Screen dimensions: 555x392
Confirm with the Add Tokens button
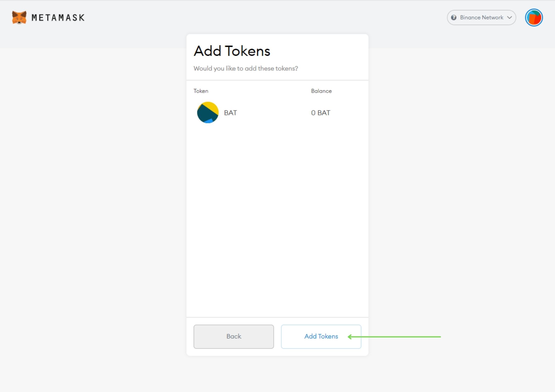(x=321, y=336)
